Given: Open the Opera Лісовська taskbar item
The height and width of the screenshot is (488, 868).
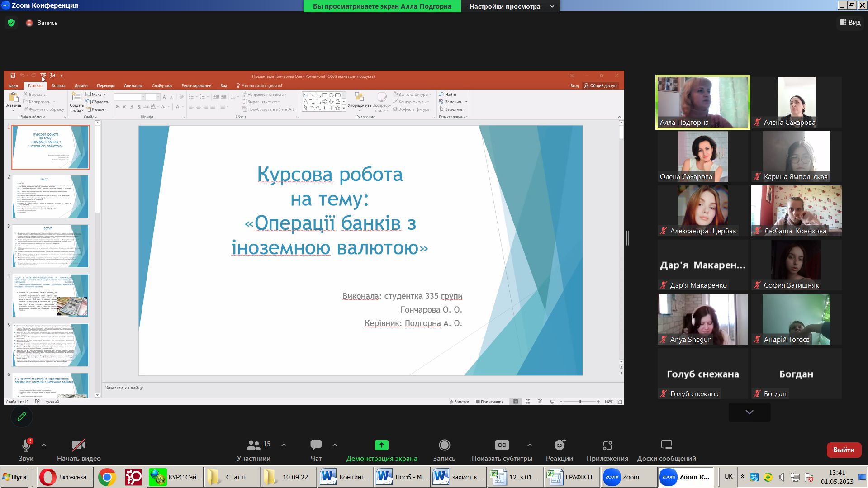Looking at the screenshot, I should point(66,477).
